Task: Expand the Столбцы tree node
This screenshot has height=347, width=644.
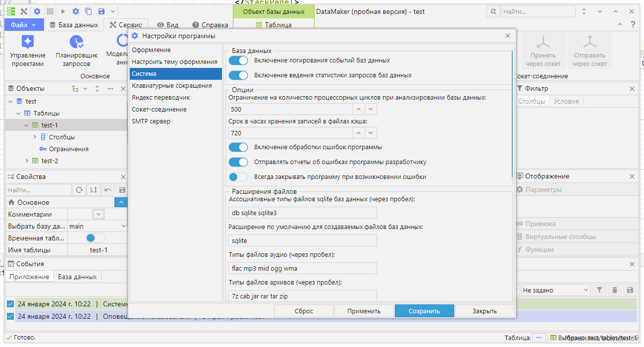Action: 35,137
